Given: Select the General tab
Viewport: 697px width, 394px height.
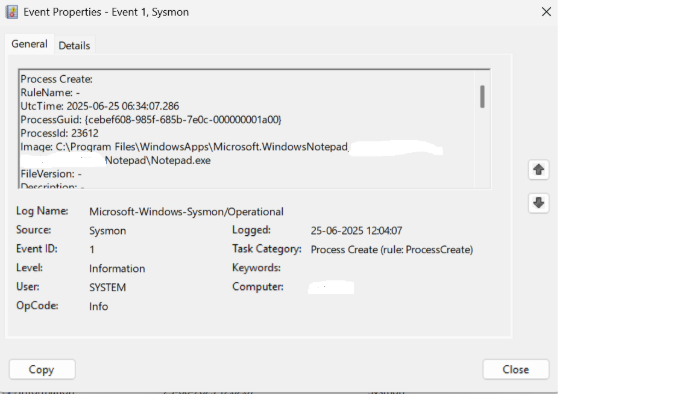Looking at the screenshot, I should pos(29,44).
